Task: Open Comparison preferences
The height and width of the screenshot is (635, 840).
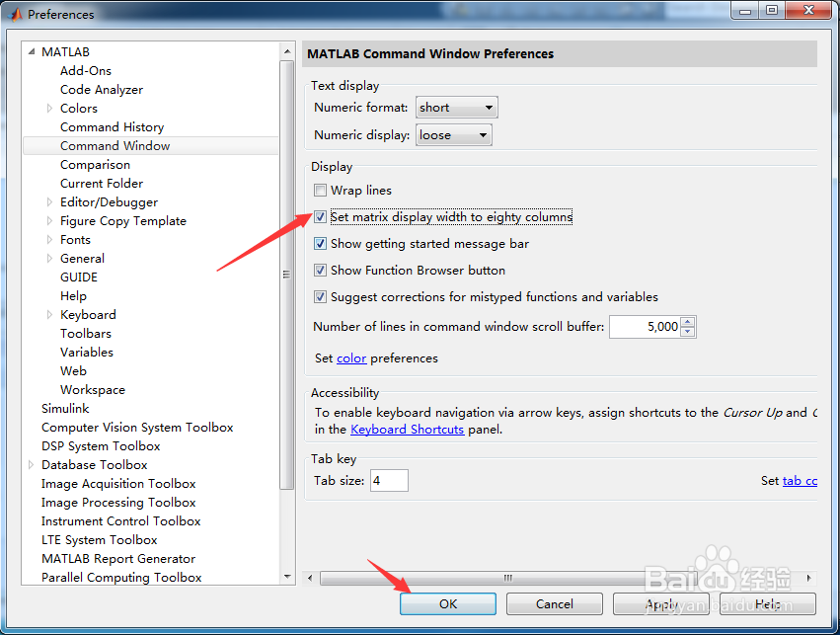Action: (x=95, y=165)
